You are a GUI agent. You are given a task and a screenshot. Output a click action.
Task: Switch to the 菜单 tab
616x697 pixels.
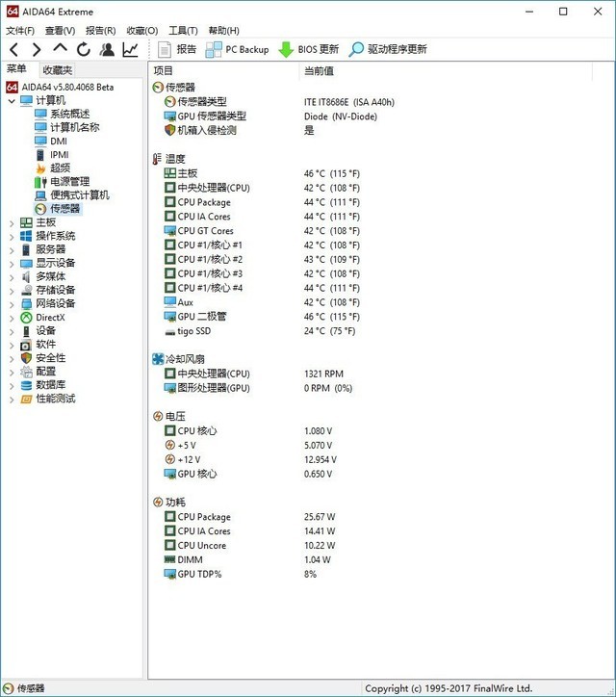tap(16, 69)
